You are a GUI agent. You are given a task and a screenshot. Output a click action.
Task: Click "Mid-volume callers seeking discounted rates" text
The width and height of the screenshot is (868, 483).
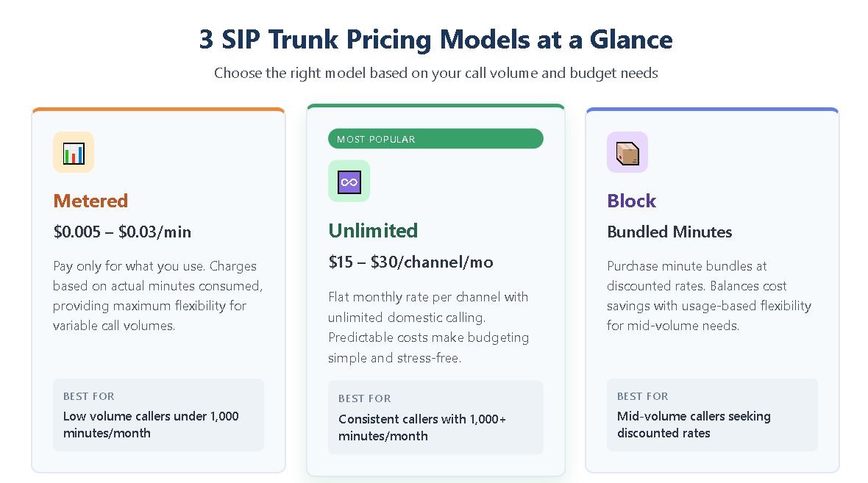click(694, 424)
